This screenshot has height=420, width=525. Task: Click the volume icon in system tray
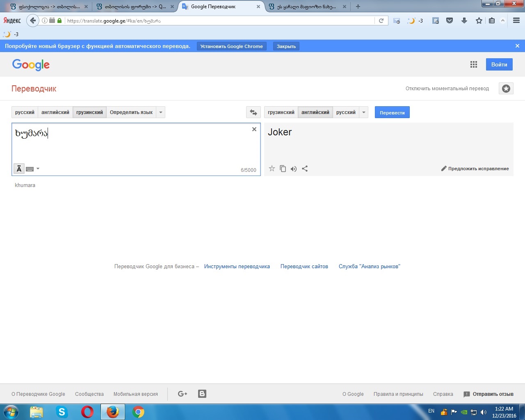[484, 412]
